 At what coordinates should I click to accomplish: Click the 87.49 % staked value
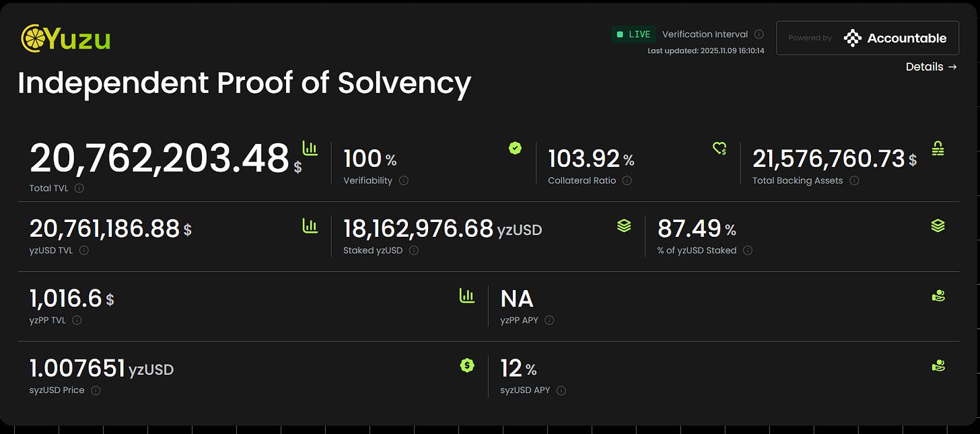pos(697,229)
